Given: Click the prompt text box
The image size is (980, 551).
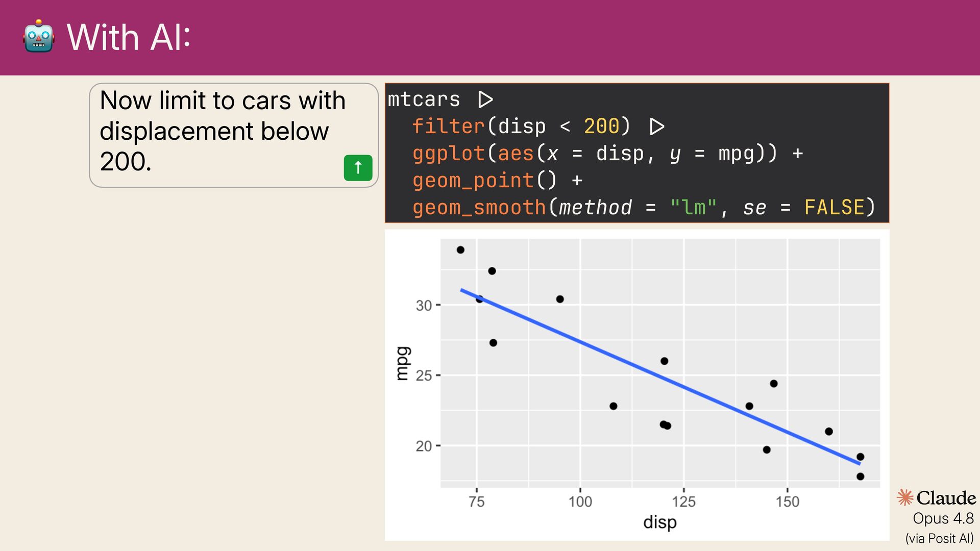Looking at the screenshot, I should (234, 135).
